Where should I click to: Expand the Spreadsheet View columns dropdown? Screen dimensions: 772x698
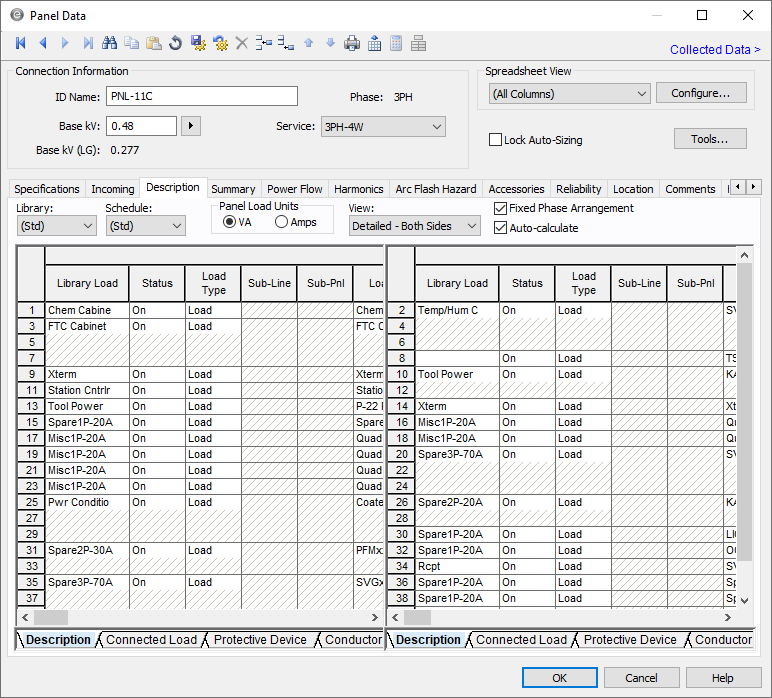tap(569, 94)
